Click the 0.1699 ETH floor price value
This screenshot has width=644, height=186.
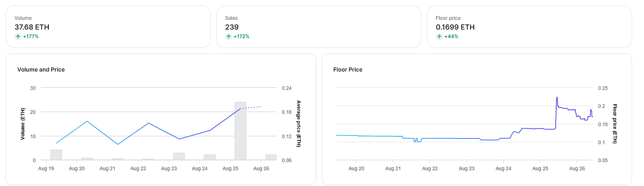455,27
